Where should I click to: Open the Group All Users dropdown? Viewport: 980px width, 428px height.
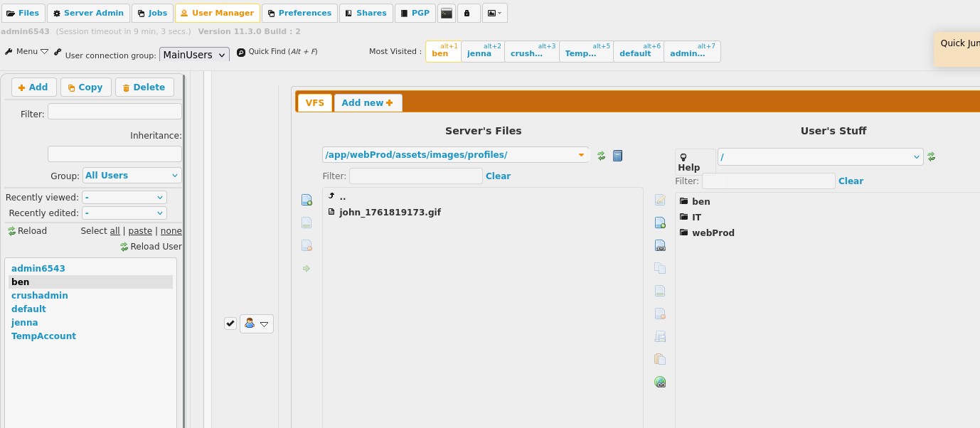[x=132, y=176]
